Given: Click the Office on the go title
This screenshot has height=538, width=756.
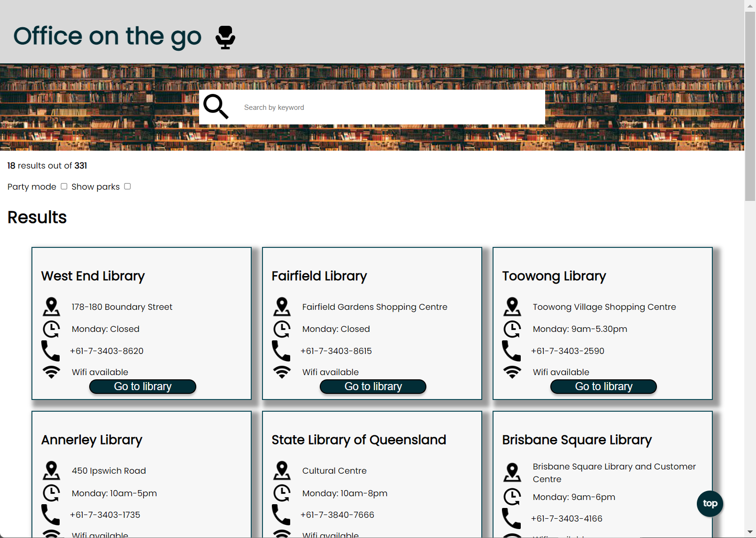Looking at the screenshot, I should tap(108, 36).
